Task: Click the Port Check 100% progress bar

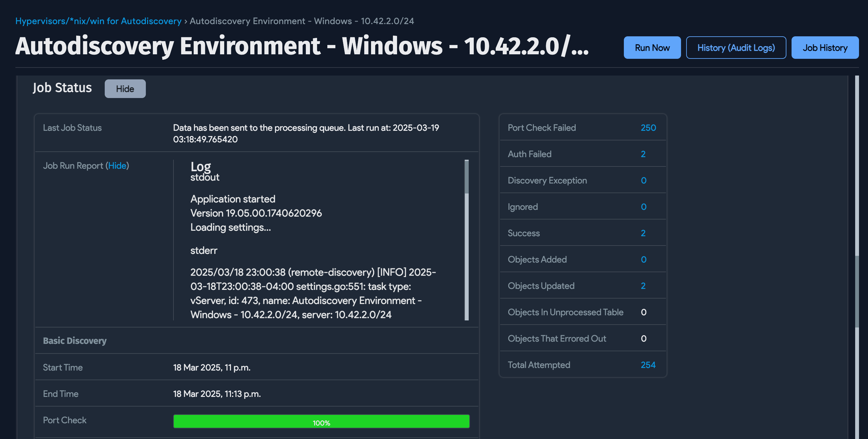Action: click(x=321, y=421)
